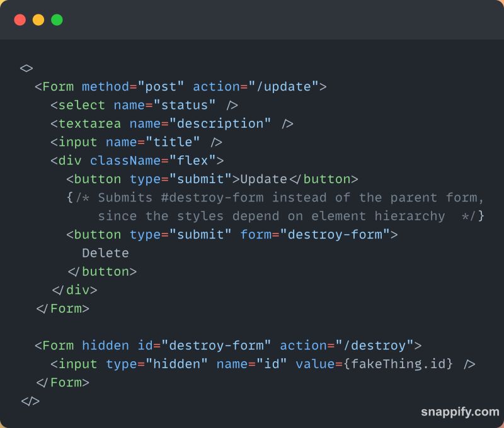The width and height of the screenshot is (504, 428).
Task: Click the "title" name string
Action: pyautogui.click(x=173, y=142)
